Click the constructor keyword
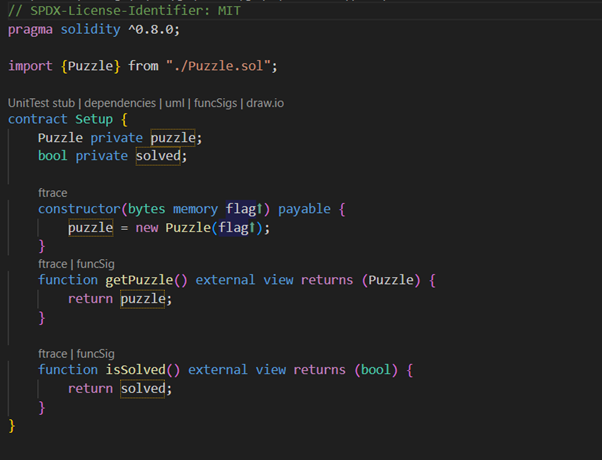Image resolution: width=602 pixels, height=460 pixels. tap(79, 209)
